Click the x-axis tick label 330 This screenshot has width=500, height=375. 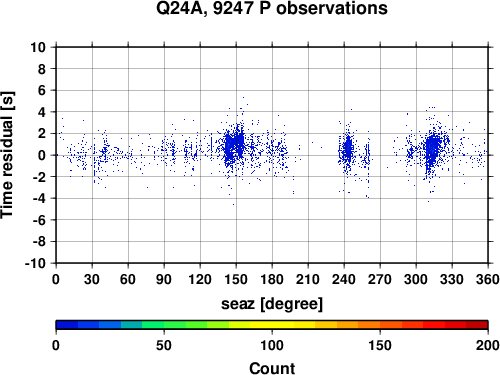(452, 279)
